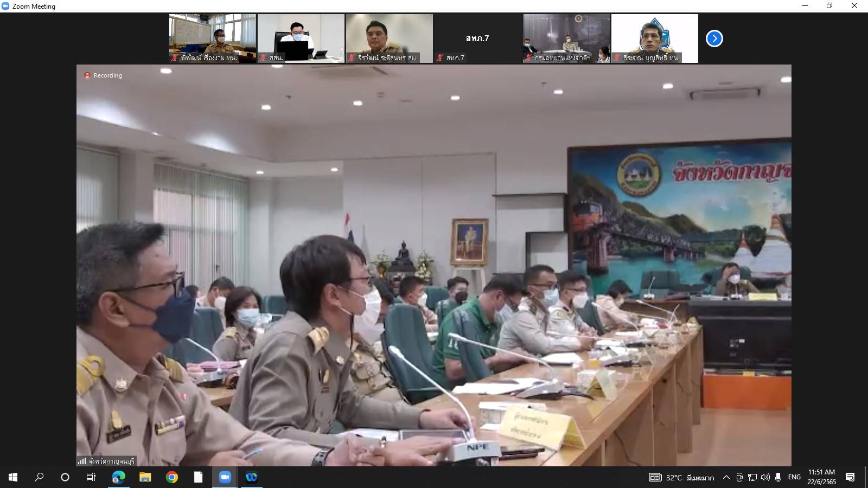Open the clock and date flyout
Image resolution: width=868 pixels, height=488 pixels.
821,477
